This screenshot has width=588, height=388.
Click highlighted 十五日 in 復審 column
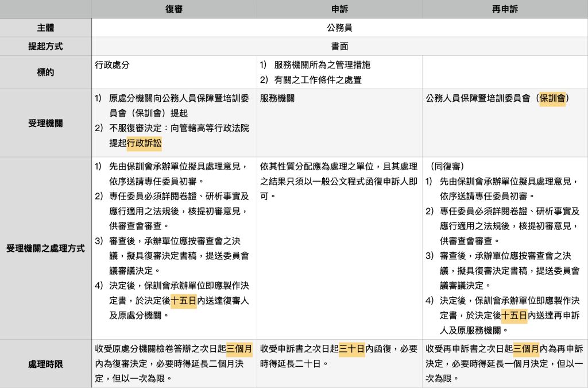coord(183,301)
